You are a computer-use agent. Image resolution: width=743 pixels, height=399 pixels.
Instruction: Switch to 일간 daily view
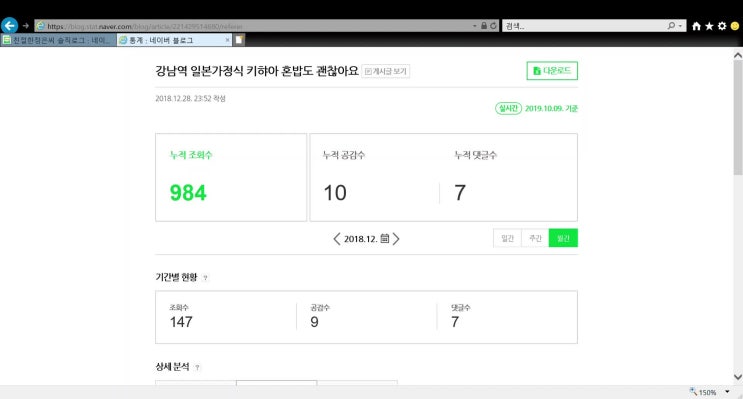coord(507,238)
